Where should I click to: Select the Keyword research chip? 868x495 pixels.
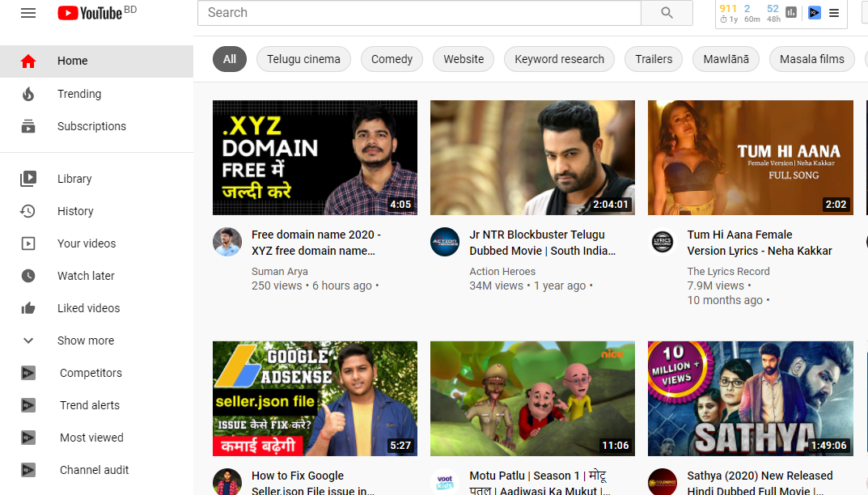(x=559, y=59)
